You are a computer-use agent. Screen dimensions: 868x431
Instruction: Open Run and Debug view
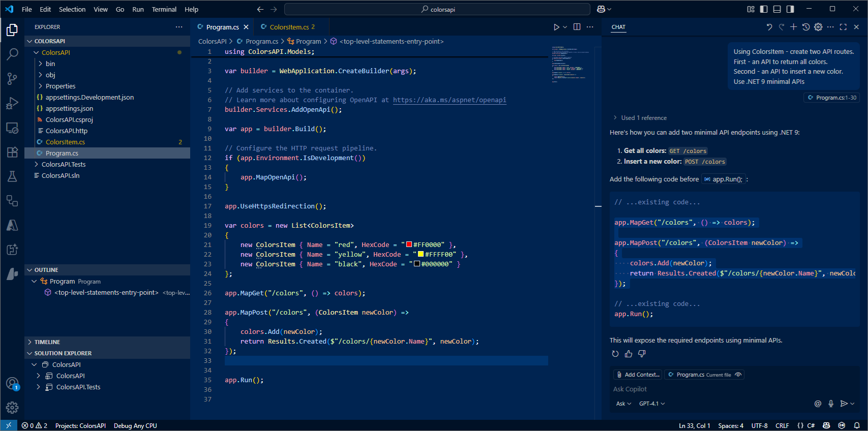(x=12, y=103)
